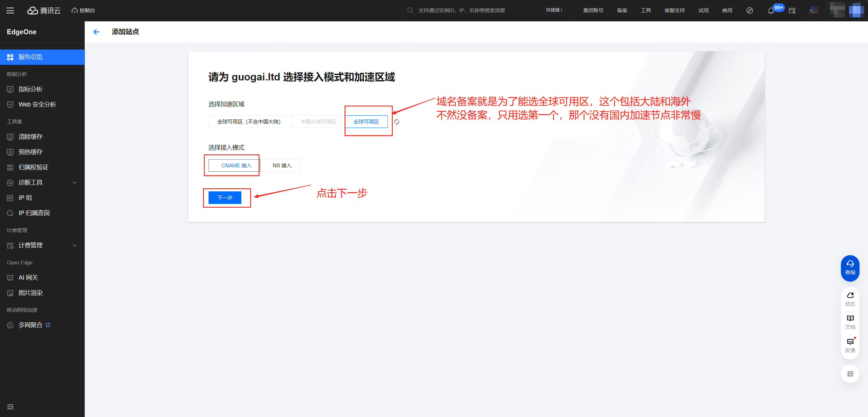868x417 pixels.
Task: Choose the CNAME 接入 access mode
Action: [x=236, y=166]
